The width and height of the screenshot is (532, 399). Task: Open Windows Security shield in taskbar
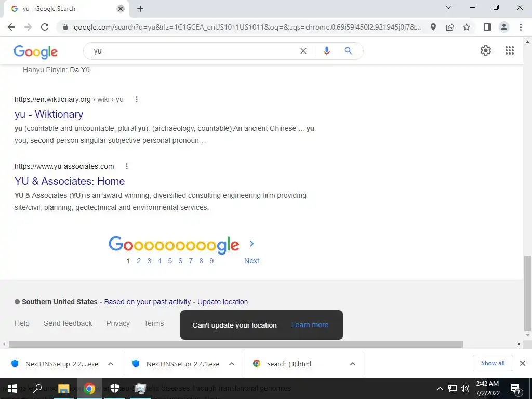tap(115, 389)
